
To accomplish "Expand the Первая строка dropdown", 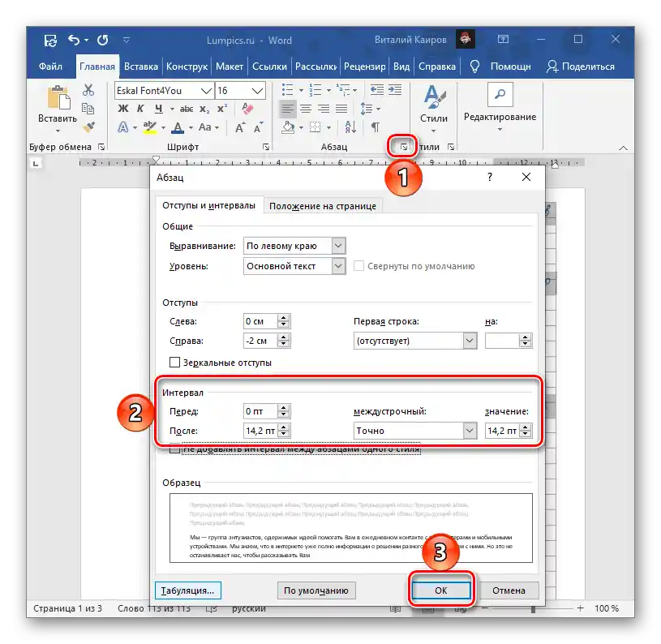I will [470, 341].
